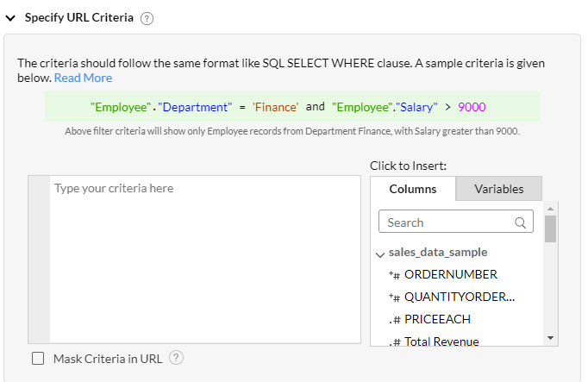This screenshot has height=382, width=588.
Task: Switch to the Variables tab
Action: 498,189
